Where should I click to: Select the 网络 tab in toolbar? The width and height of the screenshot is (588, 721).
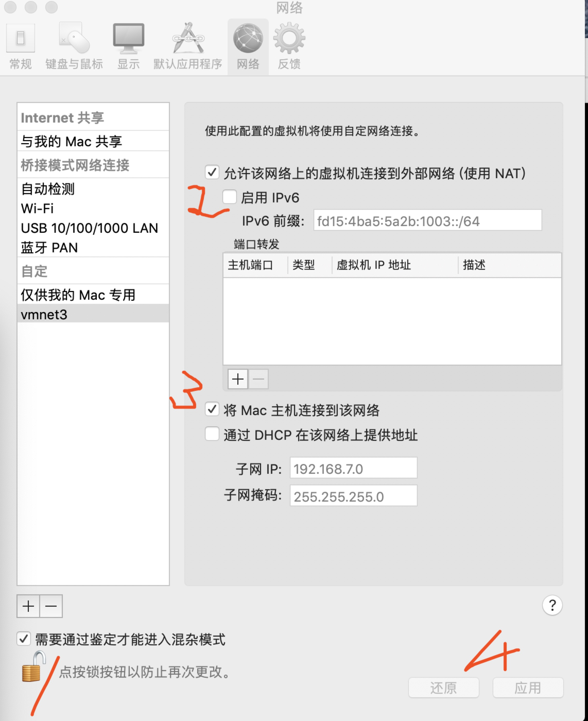click(x=248, y=46)
